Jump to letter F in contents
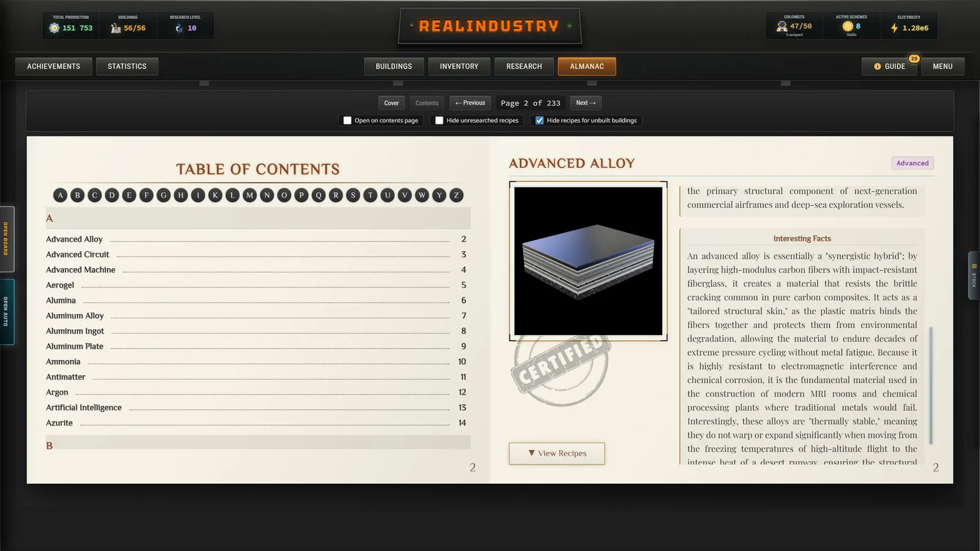 (146, 195)
